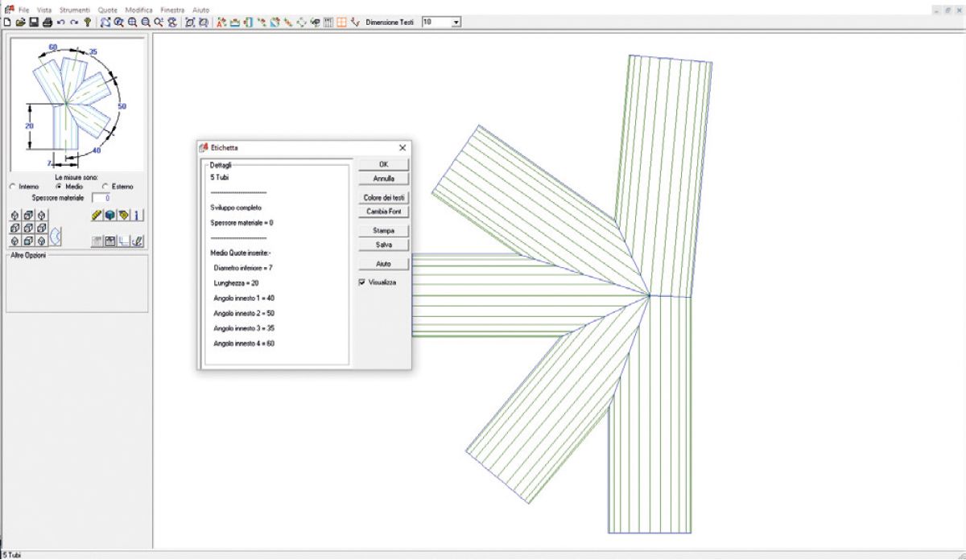Click the blue 3D solid view icon

coord(110,215)
